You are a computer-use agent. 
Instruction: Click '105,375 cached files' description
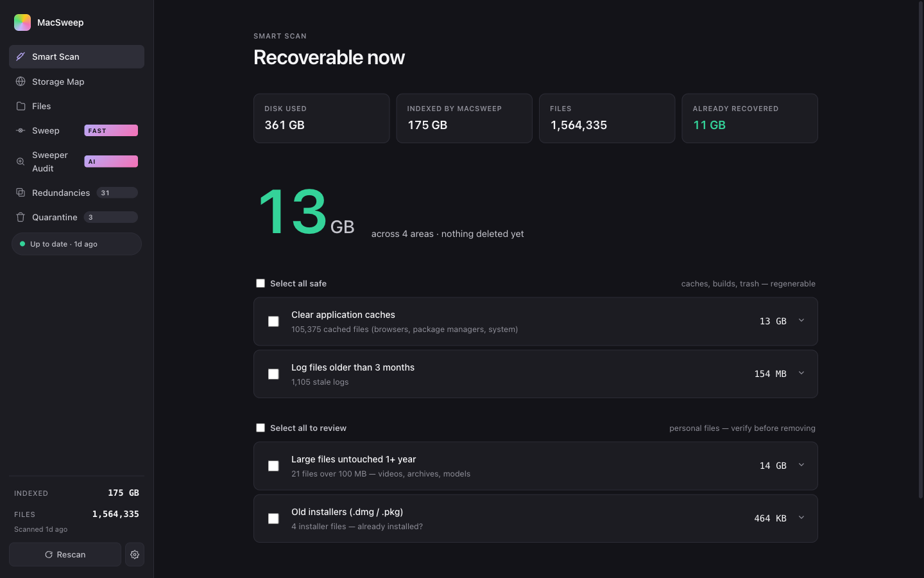pos(404,329)
